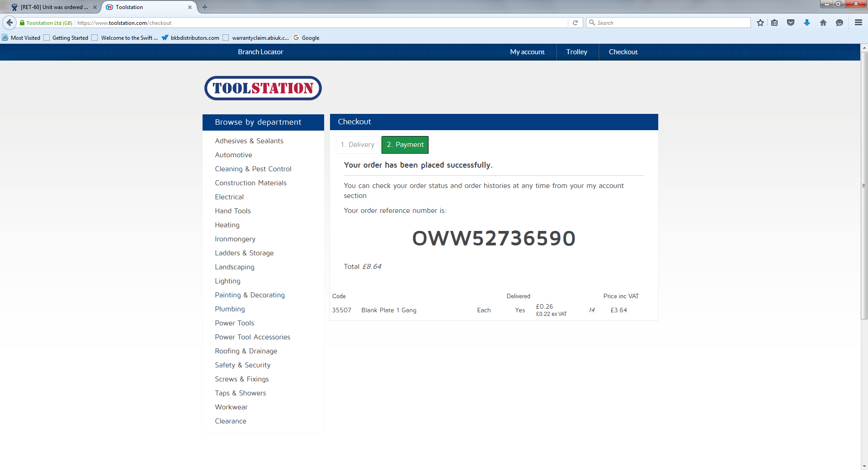Open My account in the top navigation
The width and height of the screenshot is (868, 470).
[528, 52]
